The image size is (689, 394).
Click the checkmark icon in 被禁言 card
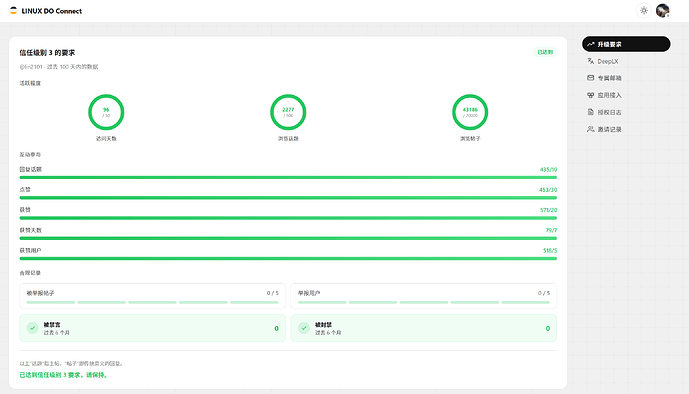(33, 328)
